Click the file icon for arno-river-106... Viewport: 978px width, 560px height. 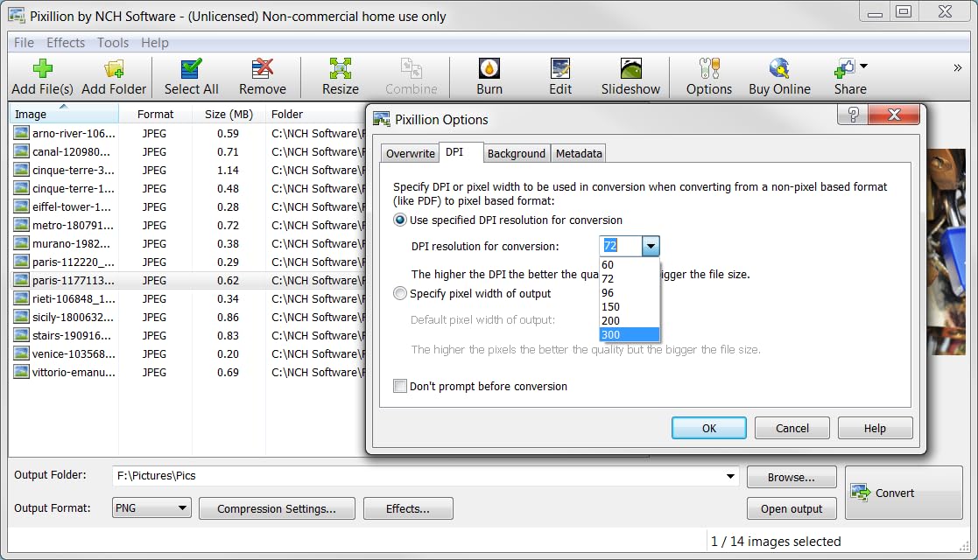click(x=21, y=133)
